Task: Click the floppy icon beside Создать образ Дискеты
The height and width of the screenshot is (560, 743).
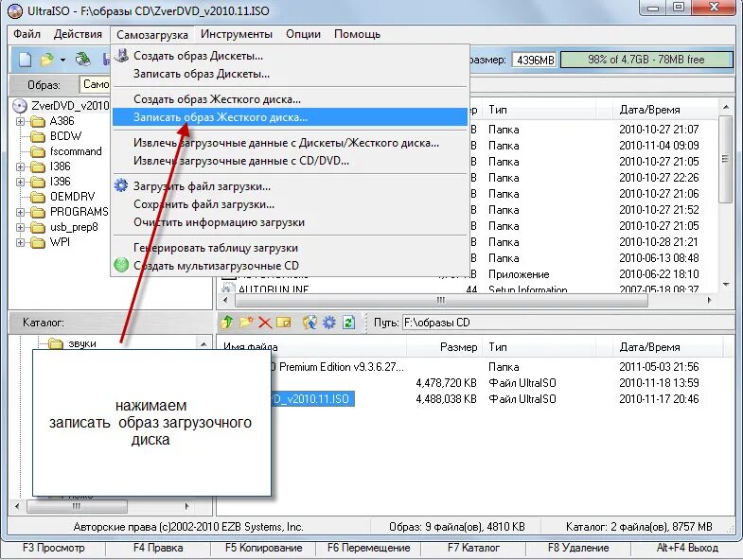Action: coord(122,56)
